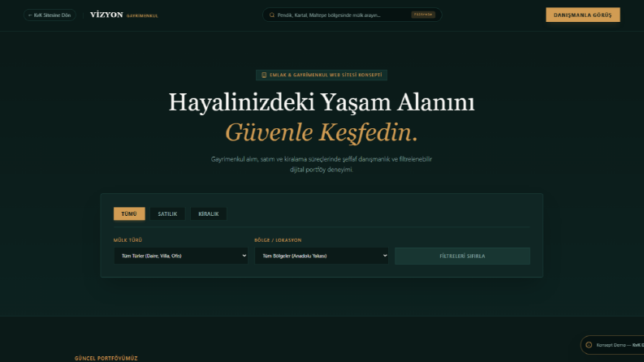Go back via 'KvK Sitesine Dön' link
Image resolution: width=644 pixels, height=362 pixels.
[50, 15]
